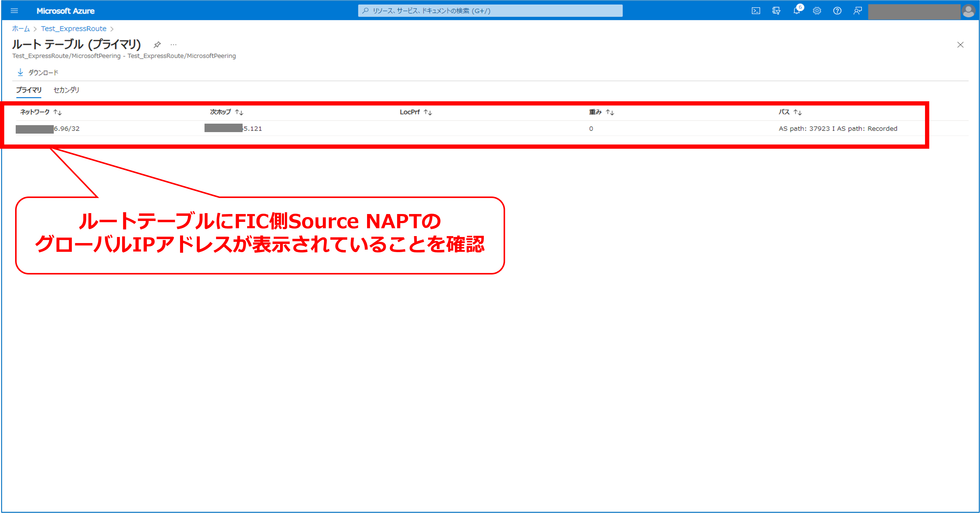980x513 pixels.
Task: Open the portal settings gear
Action: (x=817, y=11)
